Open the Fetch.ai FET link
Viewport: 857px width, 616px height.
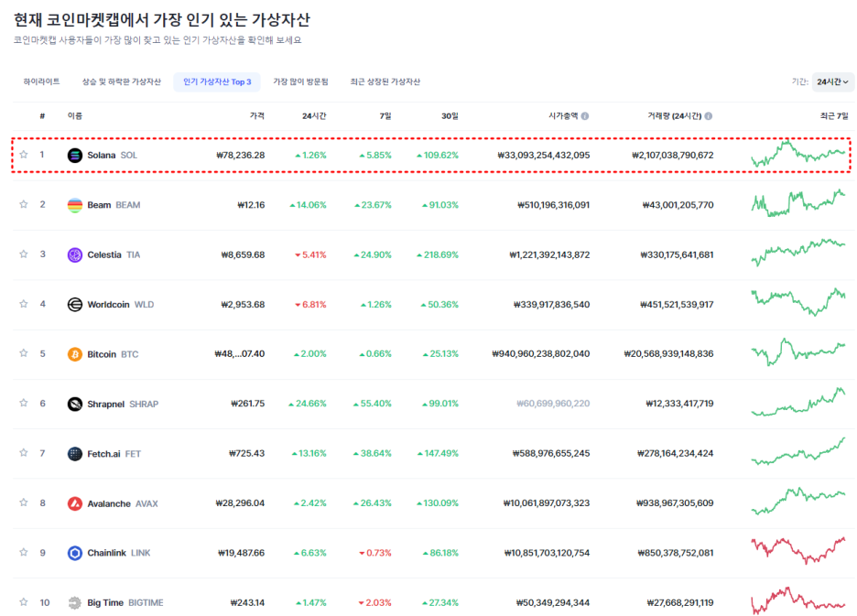click(x=114, y=454)
